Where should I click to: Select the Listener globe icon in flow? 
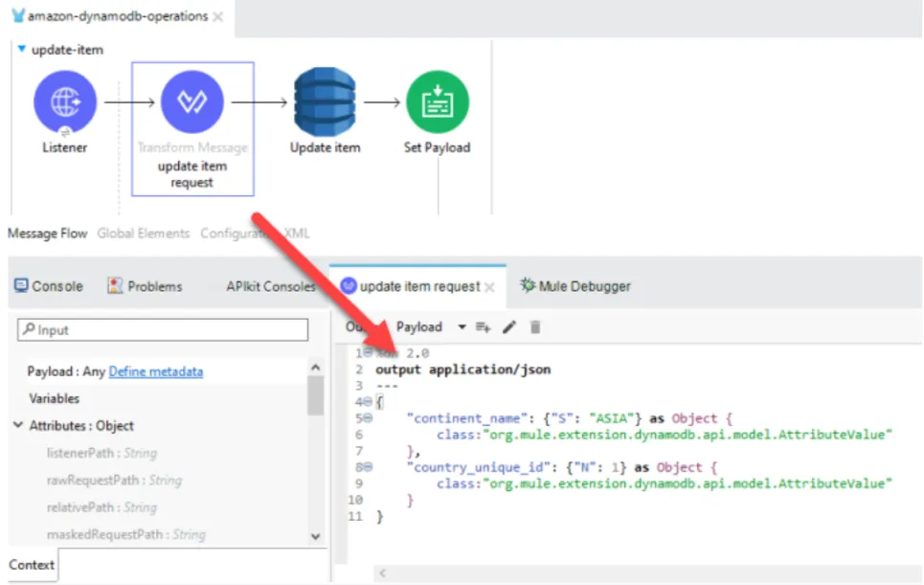pyautogui.click(x=65, y=101)
